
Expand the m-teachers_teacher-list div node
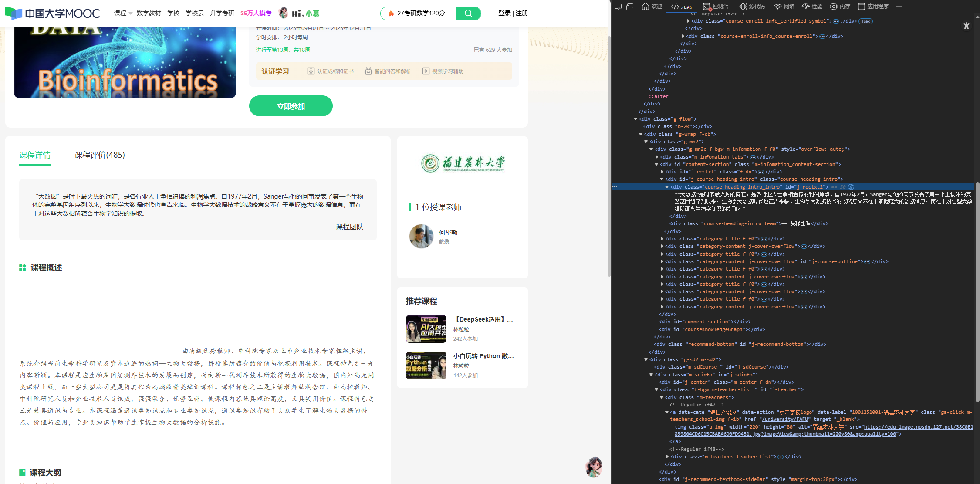coord(667,457)
